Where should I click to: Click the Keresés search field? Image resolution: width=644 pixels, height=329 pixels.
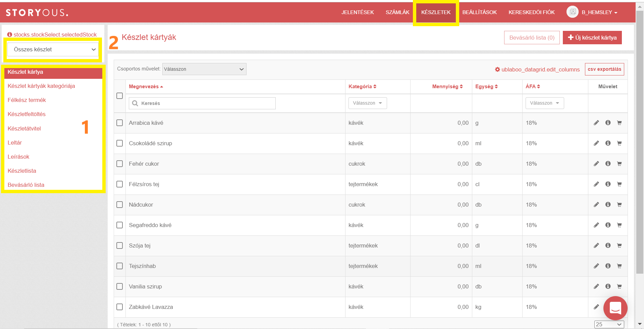pyautogui.click(x=202, y=103)
